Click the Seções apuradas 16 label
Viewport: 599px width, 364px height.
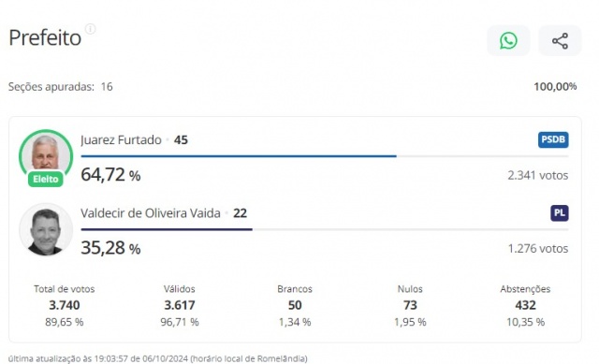tap(60, 87)
